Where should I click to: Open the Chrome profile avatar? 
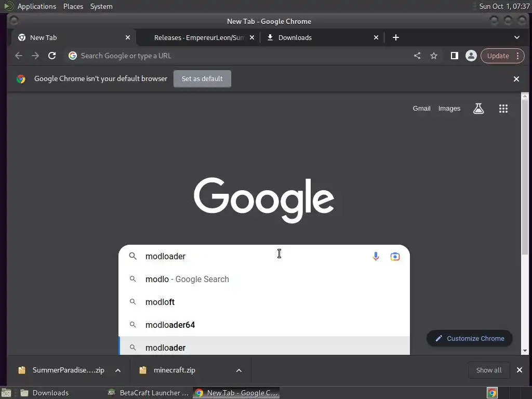pyautogui.click(x=471, y=56)
